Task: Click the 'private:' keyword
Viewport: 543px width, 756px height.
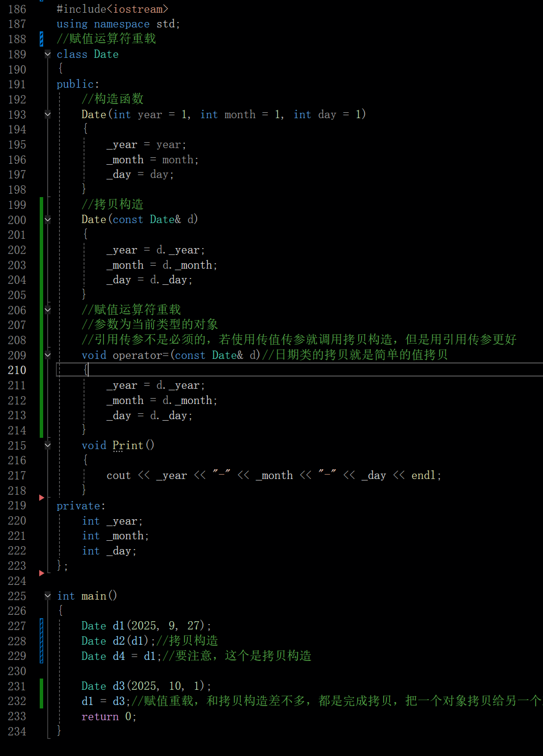Action: (81, 506)
